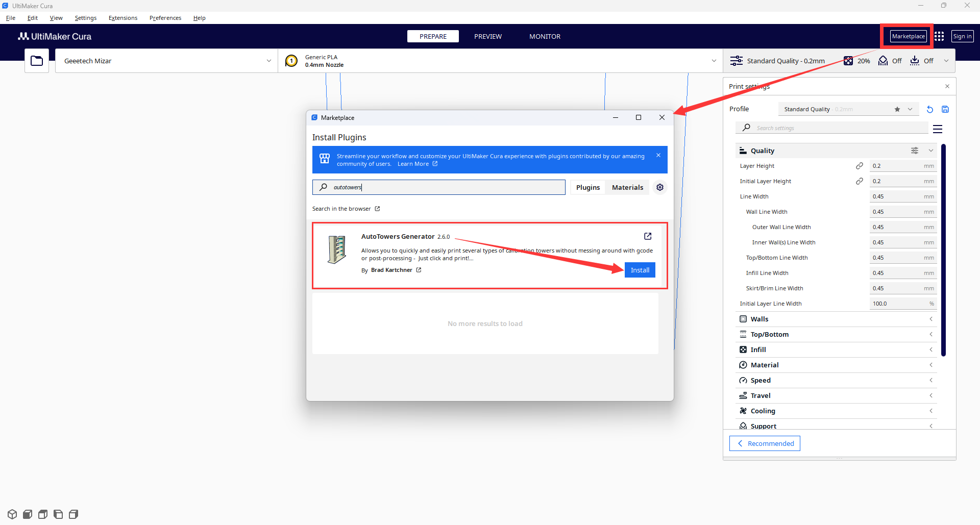Save profile floppy disk icon
The image size is (980, 525).
click(945, 109)
